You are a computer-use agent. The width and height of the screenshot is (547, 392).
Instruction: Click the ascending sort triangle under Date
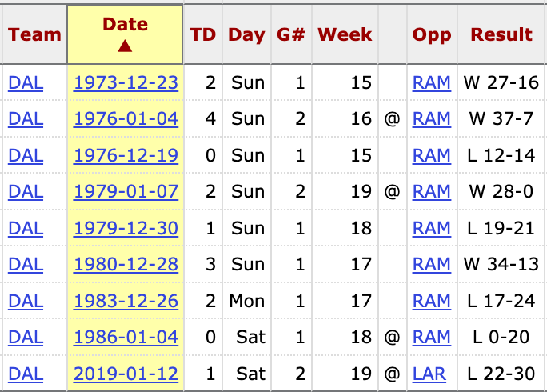pyautogui.click(x=125, y=46)
